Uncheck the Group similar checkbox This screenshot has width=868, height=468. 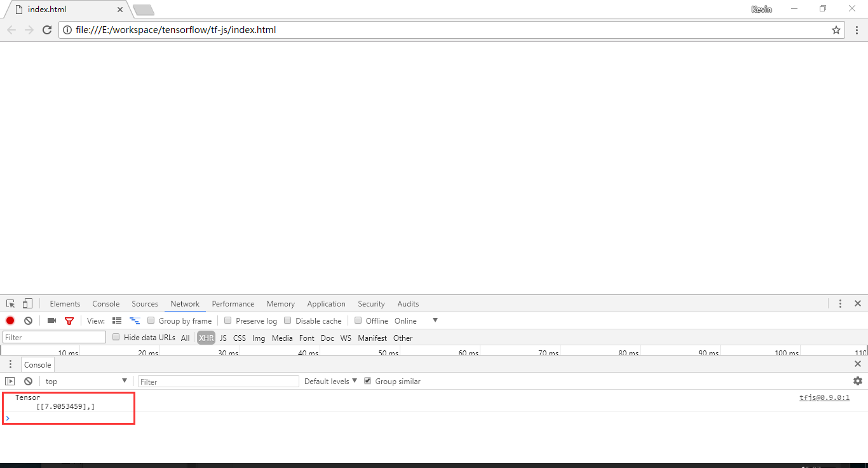[367, 381]
